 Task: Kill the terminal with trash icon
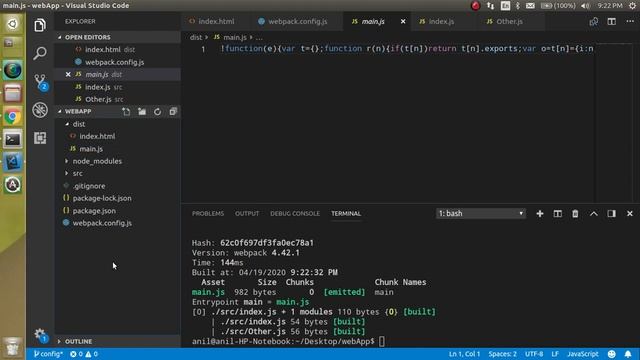(x=575, y=213)
